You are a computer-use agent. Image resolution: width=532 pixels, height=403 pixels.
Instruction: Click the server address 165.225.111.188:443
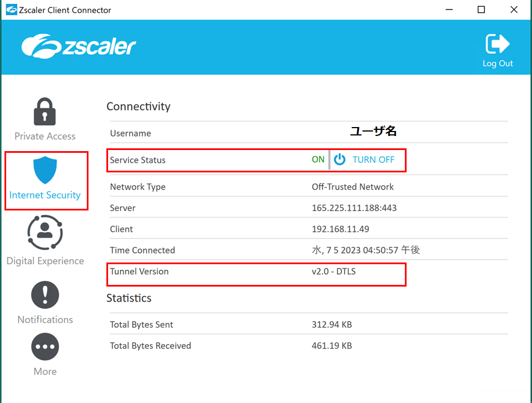[x=354, y=208]
